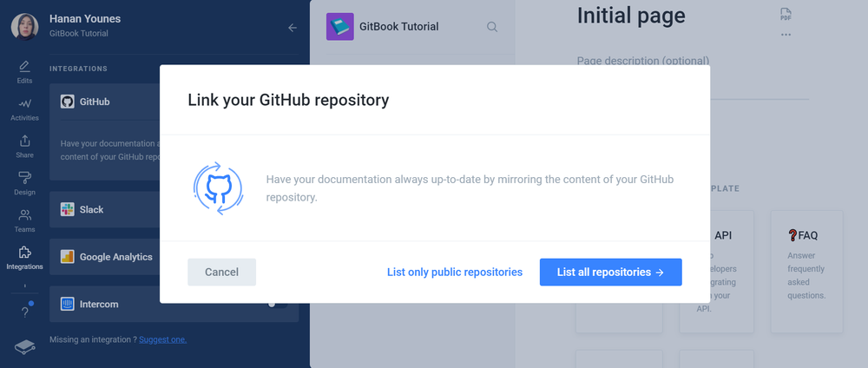The width and height of the screenshot is (868, 368).
Task: Choose the FAQ template card
Action: 806,269
